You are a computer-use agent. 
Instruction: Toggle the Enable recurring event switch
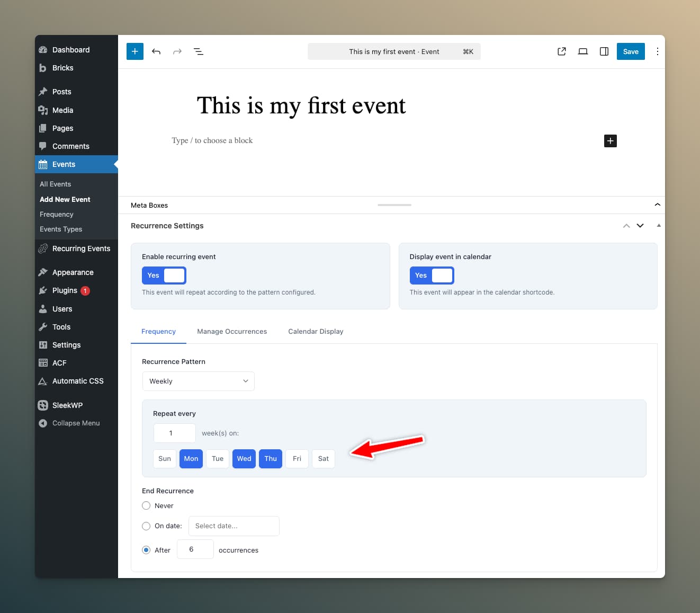click(x=164, y=276)
